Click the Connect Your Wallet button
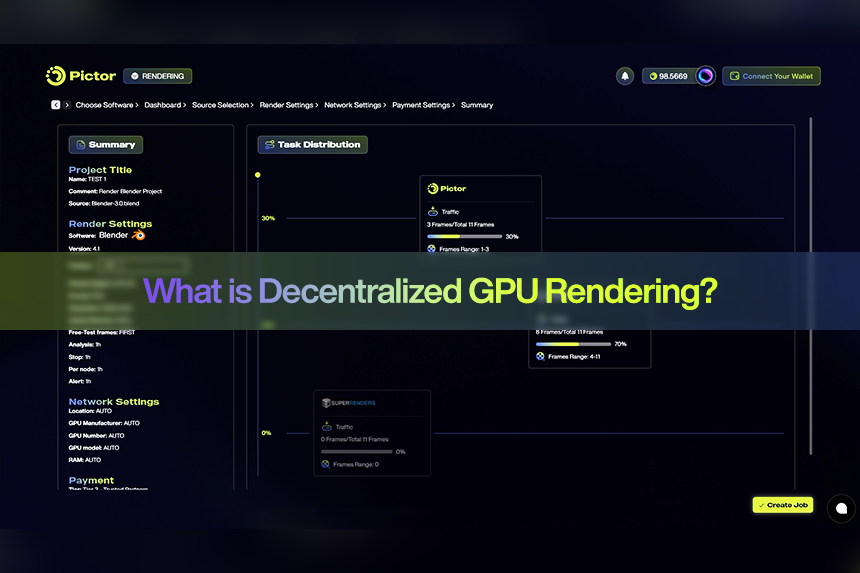This screenshot has height=573, width=860. 771,76
